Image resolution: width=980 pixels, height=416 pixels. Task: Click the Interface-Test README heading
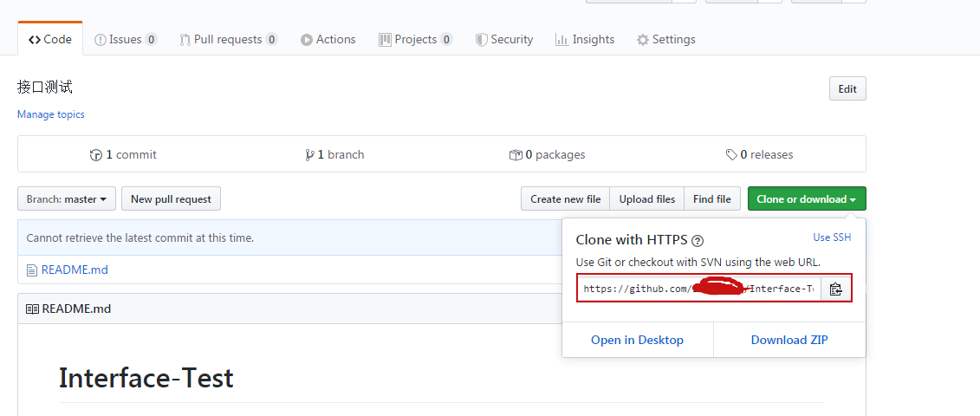146,379
